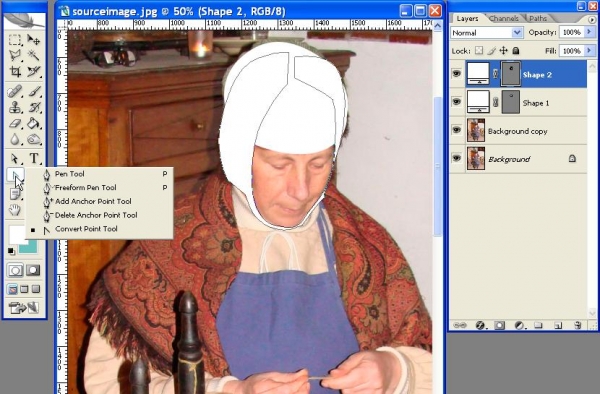
Task: Toggle Lock all
Action: coord(516,50)
